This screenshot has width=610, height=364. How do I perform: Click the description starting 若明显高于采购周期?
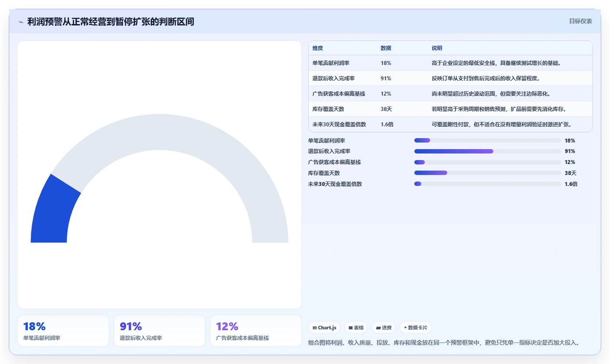[499, 109]
